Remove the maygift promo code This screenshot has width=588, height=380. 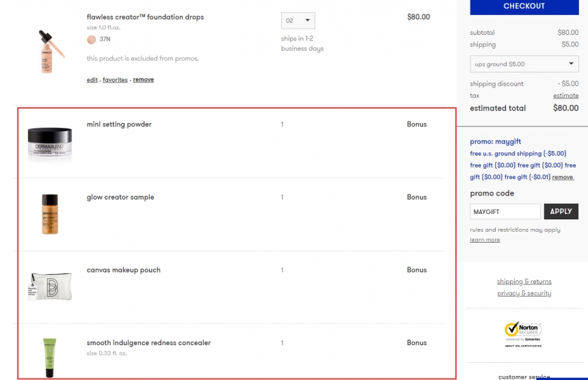563,177
